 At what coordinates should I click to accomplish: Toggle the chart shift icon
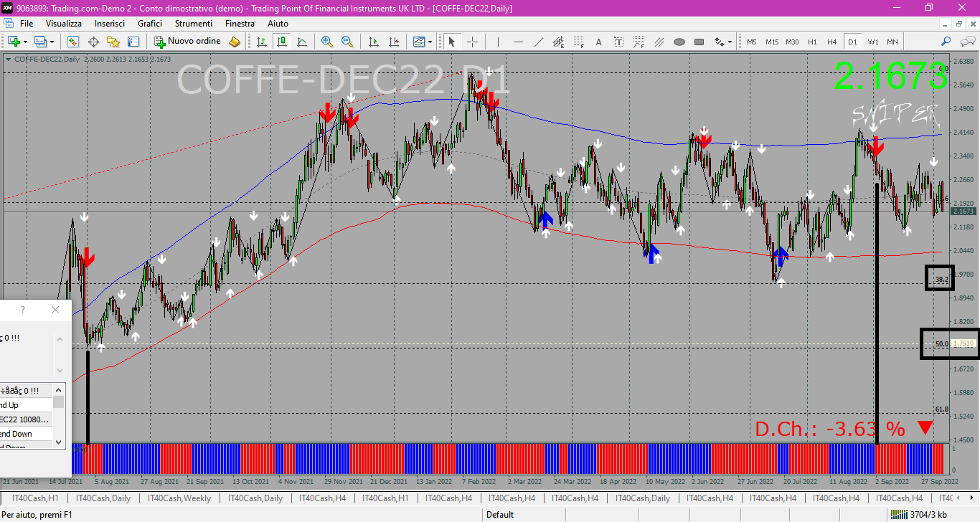click(x=392, y=42)
